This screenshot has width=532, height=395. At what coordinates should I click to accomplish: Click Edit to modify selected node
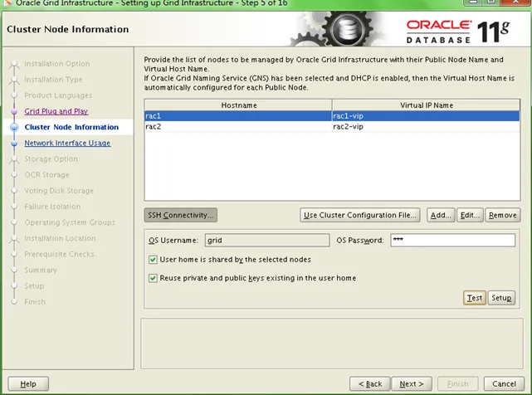(470, 215)
